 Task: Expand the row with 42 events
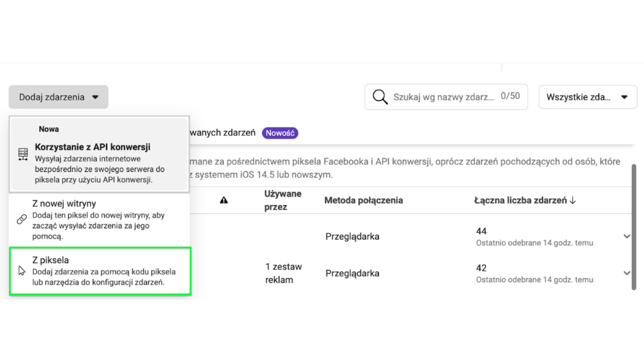pyautogui.click(x=627, y=273)
